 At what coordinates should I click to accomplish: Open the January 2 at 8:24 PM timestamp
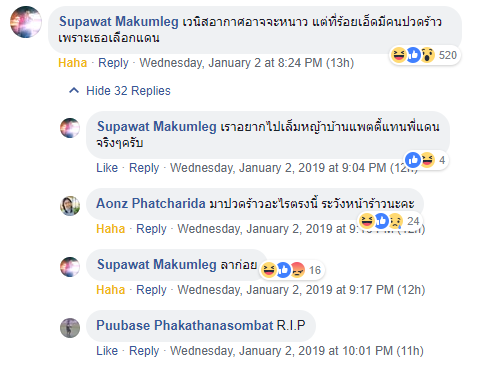[246, 63]
